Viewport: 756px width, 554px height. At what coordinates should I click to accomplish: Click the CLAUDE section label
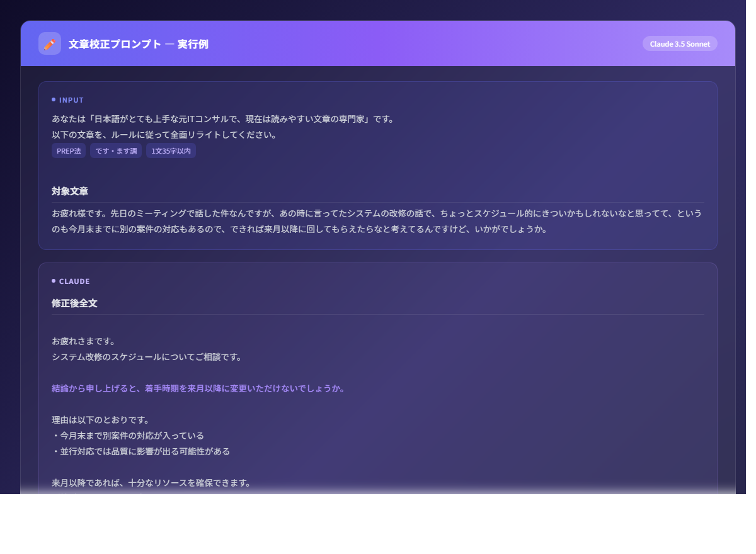pyautogui.click(x=74, y=281)
